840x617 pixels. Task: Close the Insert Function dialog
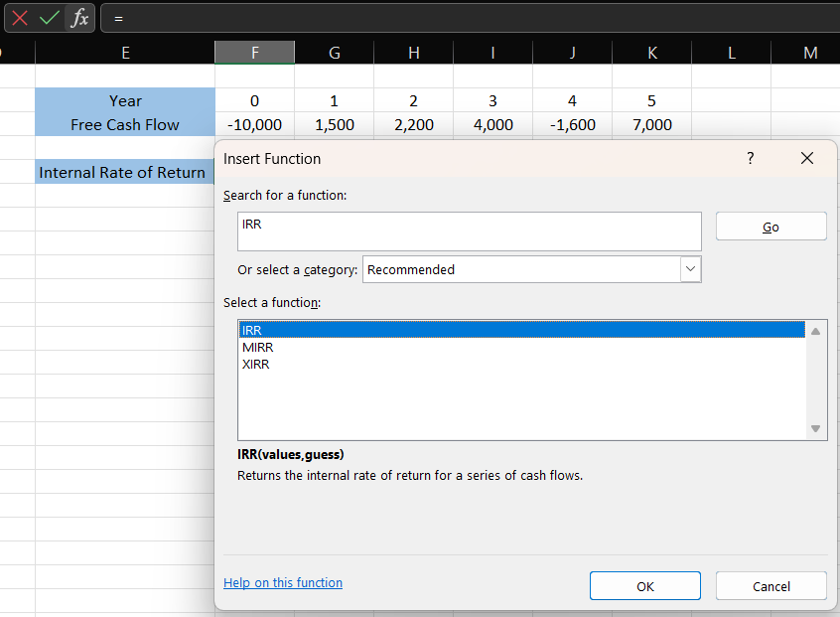pos(806,158)
